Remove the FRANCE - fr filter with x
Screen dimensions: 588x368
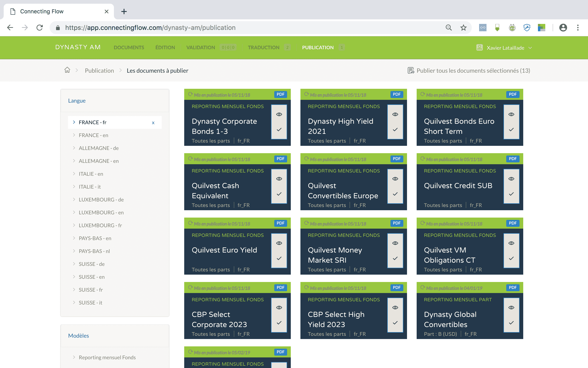(153, 123)
